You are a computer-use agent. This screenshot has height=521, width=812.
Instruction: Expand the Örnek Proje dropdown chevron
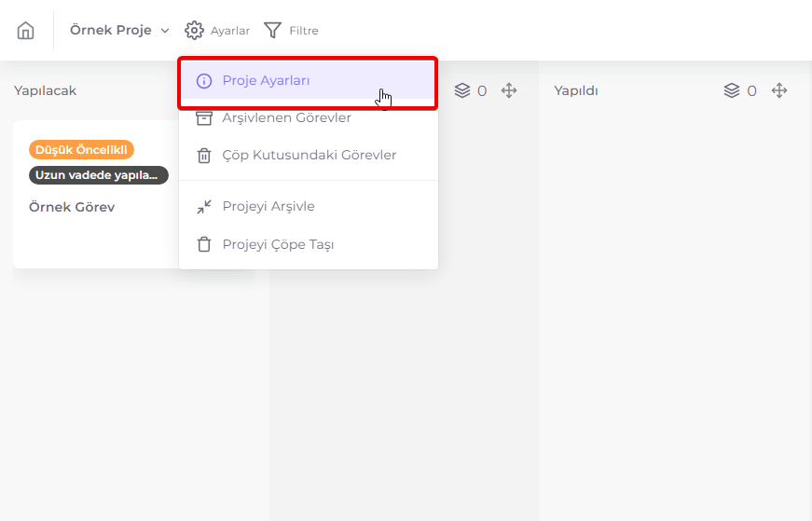pos(165,31)
